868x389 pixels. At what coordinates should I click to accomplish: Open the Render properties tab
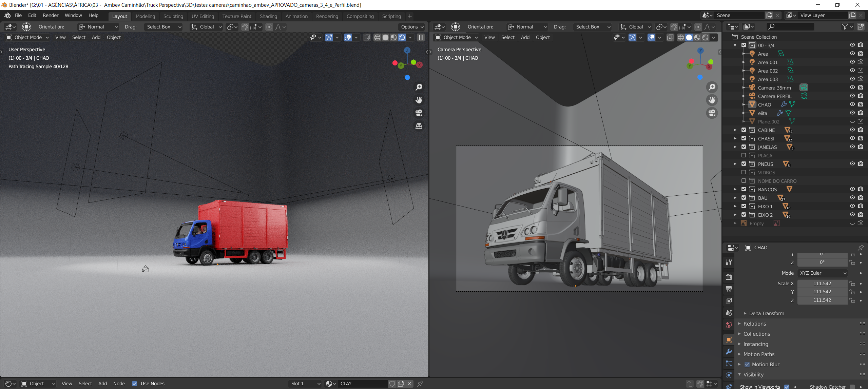tap(729, 277)
